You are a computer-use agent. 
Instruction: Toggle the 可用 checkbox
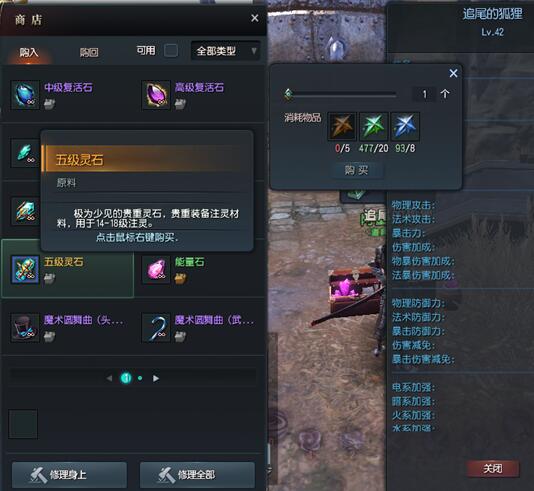click(171, 51)
